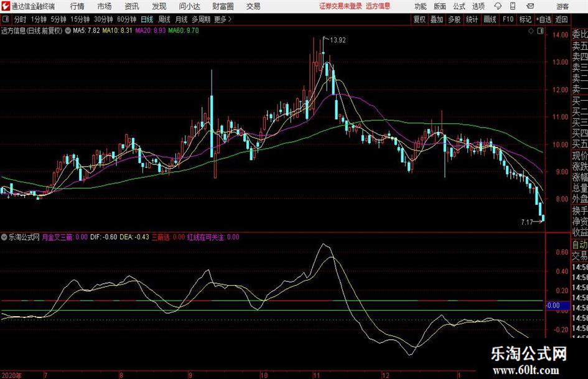588x379 pixels.
Task: Open the mobile phone icon in title bar
Action: click(513, 6)
